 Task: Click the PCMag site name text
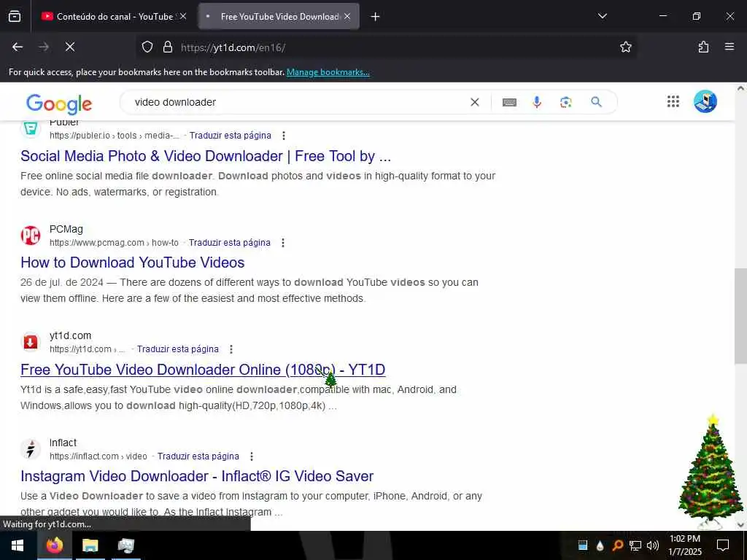coord(66,230)
